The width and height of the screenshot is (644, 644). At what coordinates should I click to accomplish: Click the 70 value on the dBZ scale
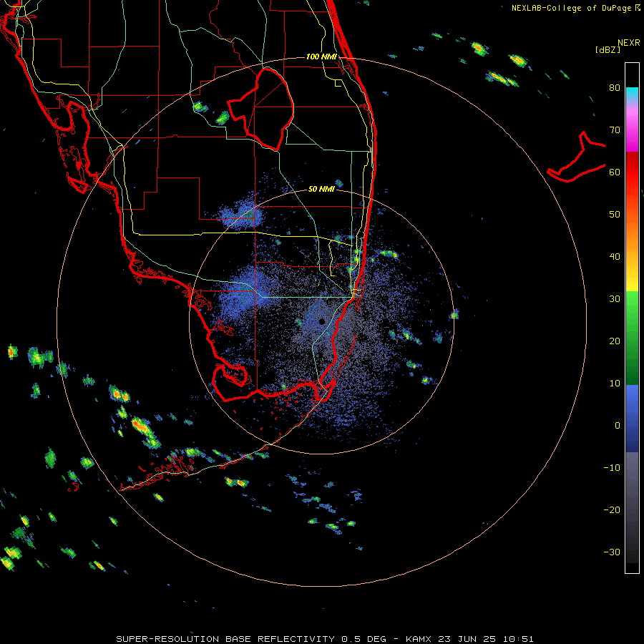[x=615, y=130]
